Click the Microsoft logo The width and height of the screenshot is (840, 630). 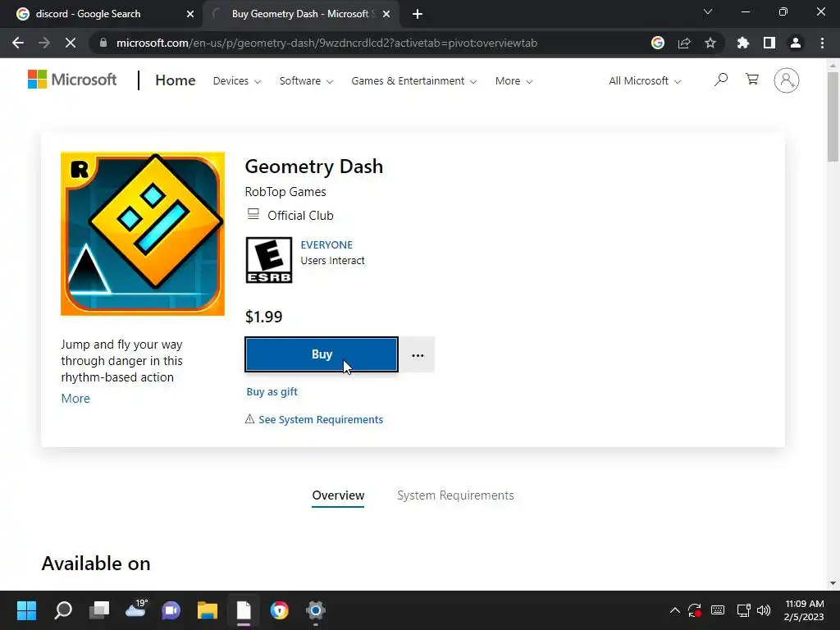pos(72,80)
